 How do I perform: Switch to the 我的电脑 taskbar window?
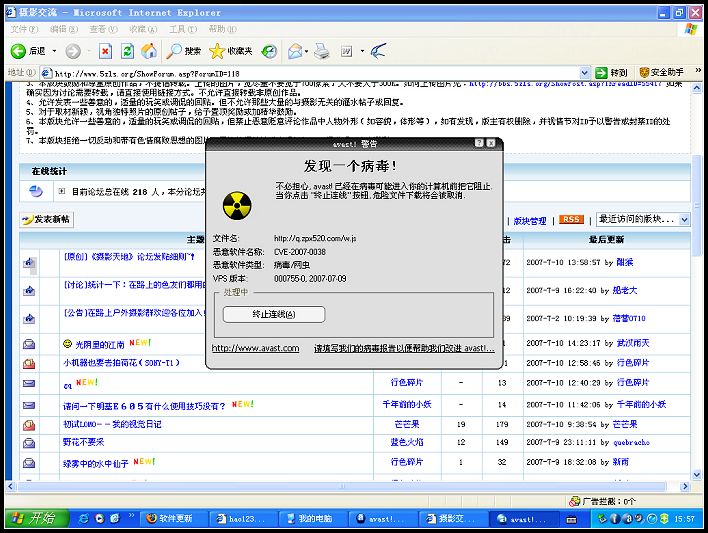(x=313, y=519)
